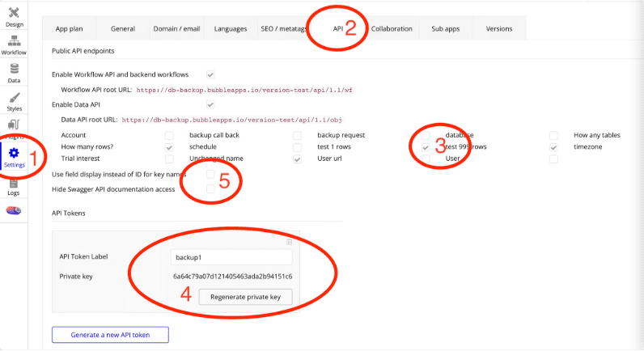
Task: Click the Data API root URL
Action: tap(231, 120)
